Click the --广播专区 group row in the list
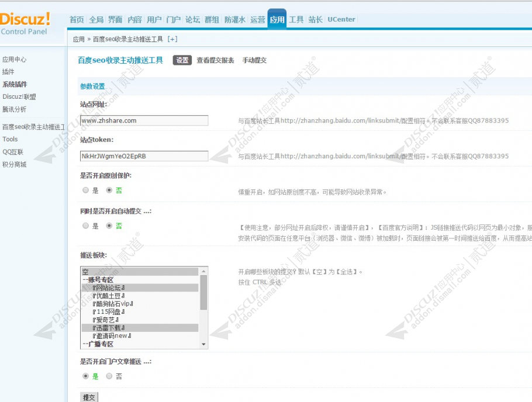The width and height of the screenshot is (532, 402). [x=140, y=344]
